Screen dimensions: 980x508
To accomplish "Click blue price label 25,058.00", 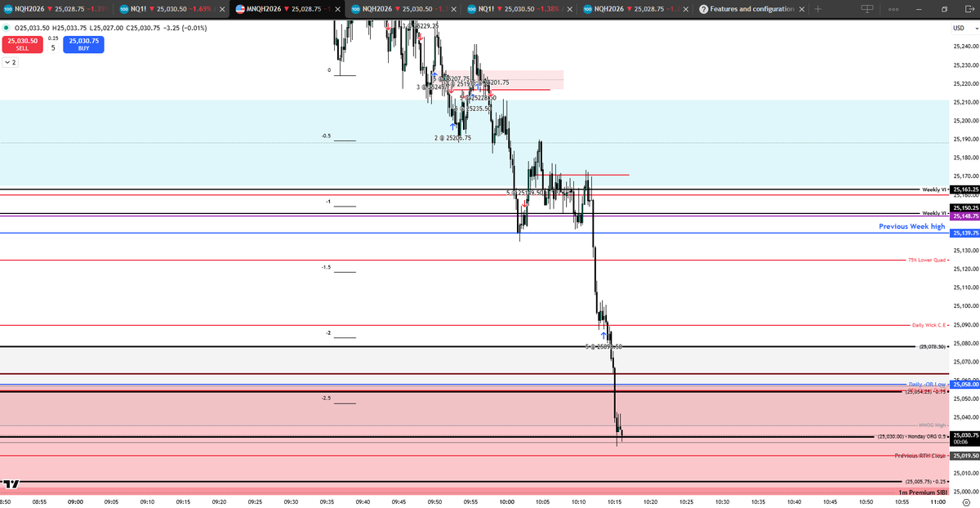I will [964, 385].
